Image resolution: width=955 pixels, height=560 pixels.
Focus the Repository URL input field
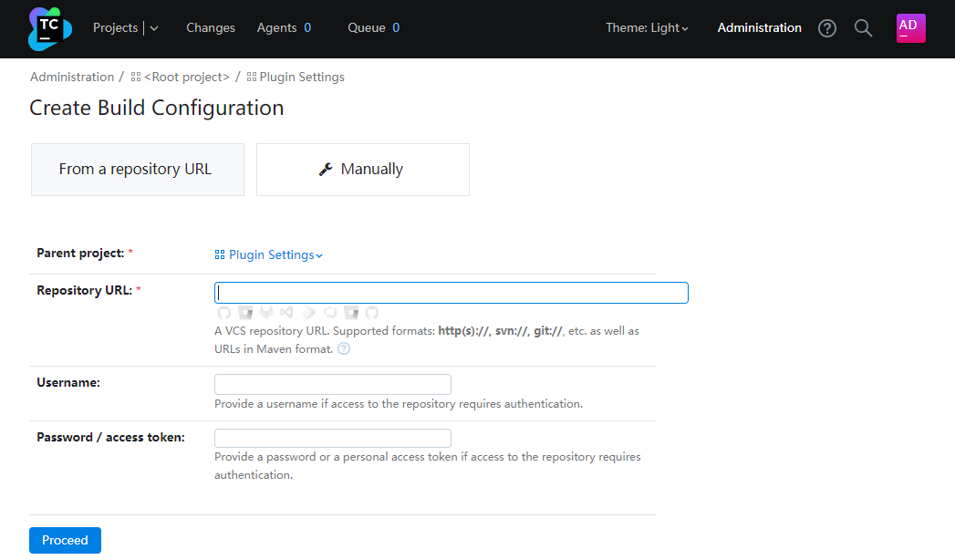(451, 293)
